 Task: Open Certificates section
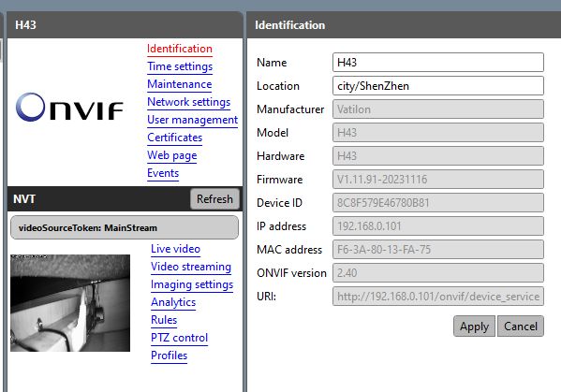pyautogui.click(x=174, y=138)
